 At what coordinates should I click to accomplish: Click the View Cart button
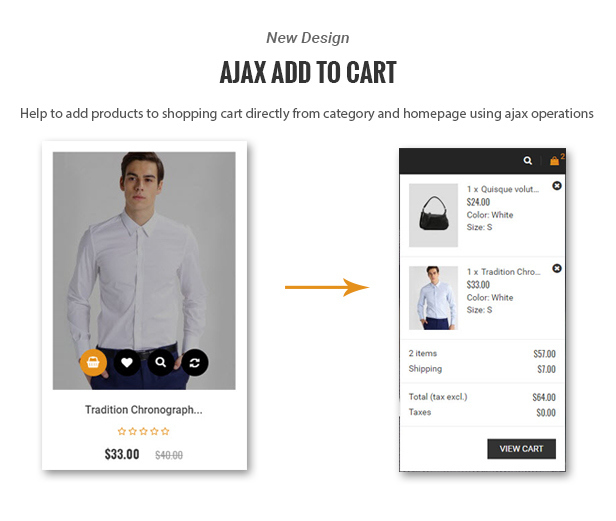pyautogui.click(x=521, y=449)
